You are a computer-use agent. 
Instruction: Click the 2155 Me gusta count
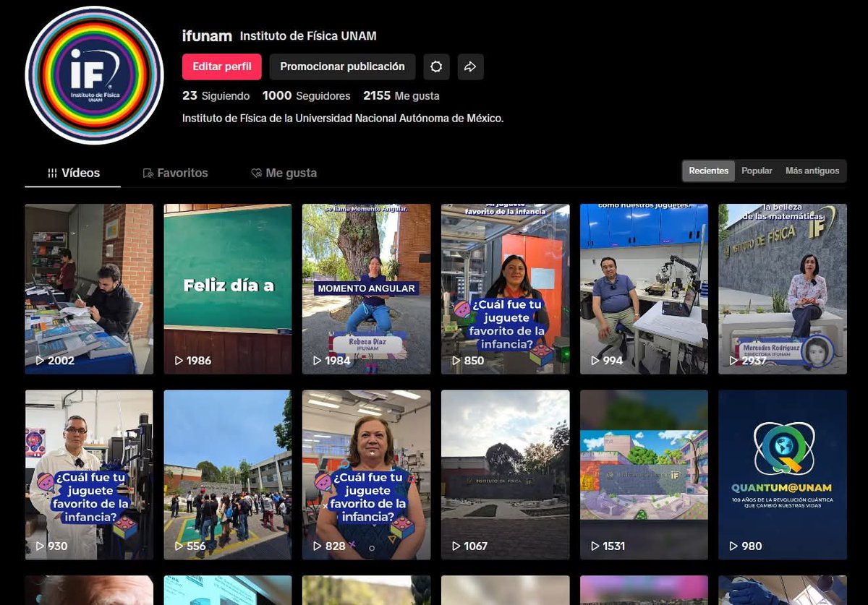(x=401, y=95)
